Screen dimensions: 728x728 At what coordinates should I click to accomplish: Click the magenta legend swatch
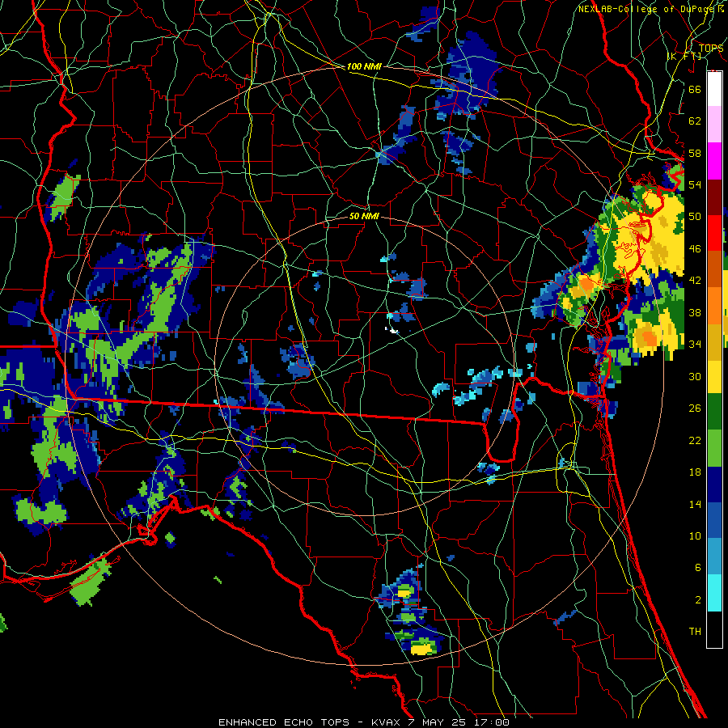714,161
